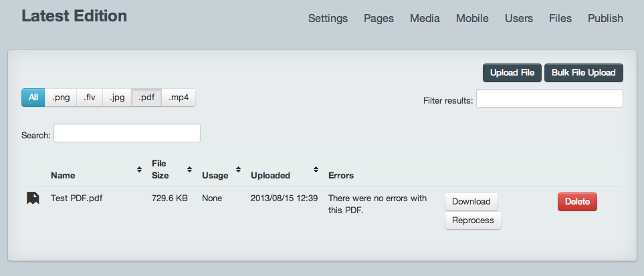Focus the Filter results text box

(550, 99)
